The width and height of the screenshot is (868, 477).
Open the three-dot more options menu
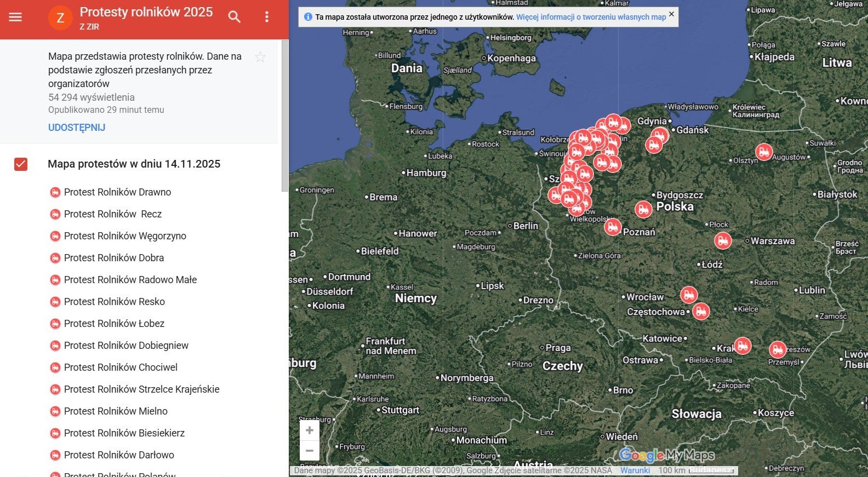click(x=267, y=17)
